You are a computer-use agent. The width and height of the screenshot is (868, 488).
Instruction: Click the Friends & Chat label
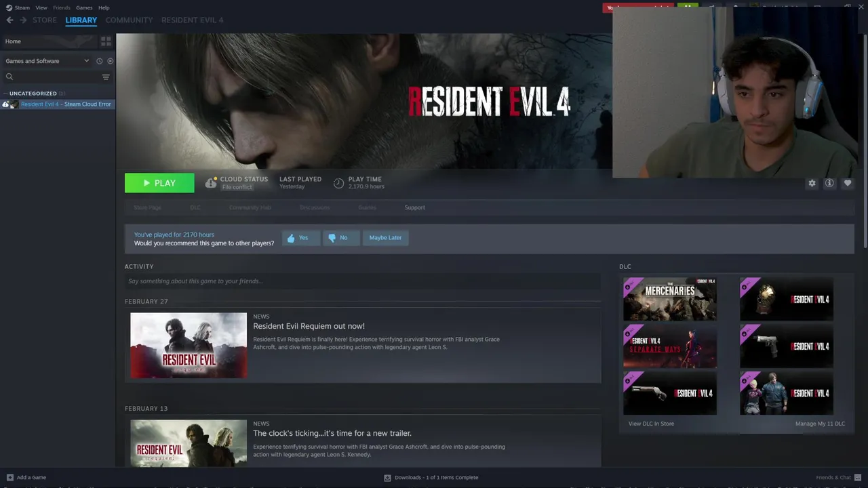coord(833,477)
